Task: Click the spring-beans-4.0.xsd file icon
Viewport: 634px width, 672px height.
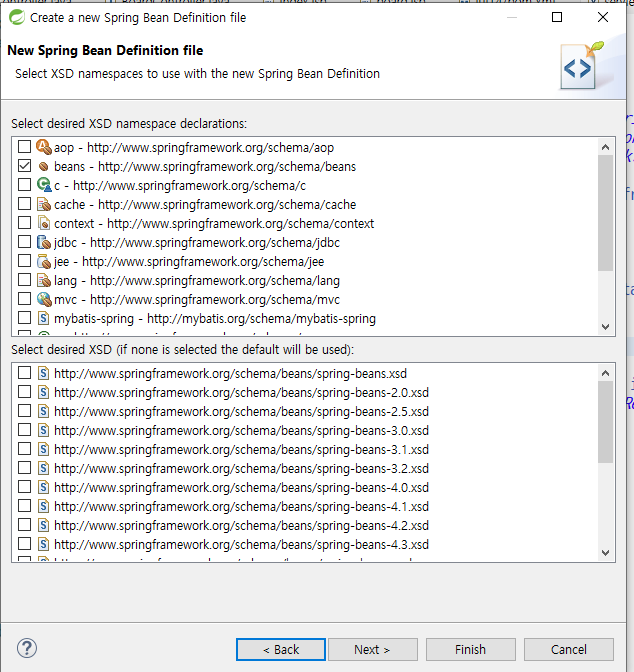Action: [x=43, y=487]
